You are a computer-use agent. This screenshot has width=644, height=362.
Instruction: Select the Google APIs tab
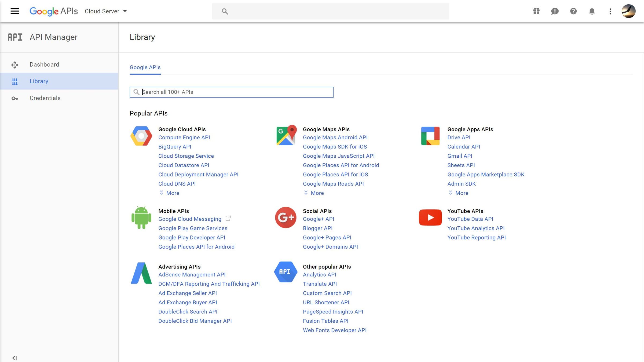click(x=145, y=67)
